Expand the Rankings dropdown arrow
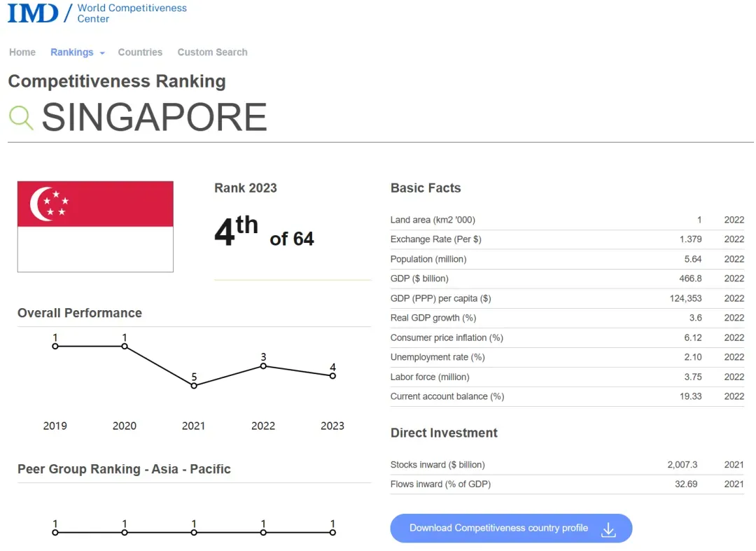This screenshot has height=551, width=756. [x=102, y=53]
